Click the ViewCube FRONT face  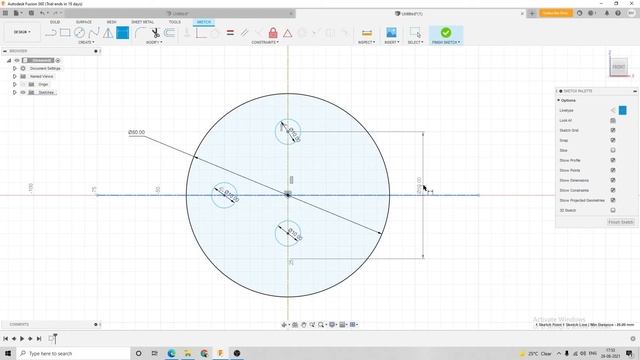click(618, 67)
